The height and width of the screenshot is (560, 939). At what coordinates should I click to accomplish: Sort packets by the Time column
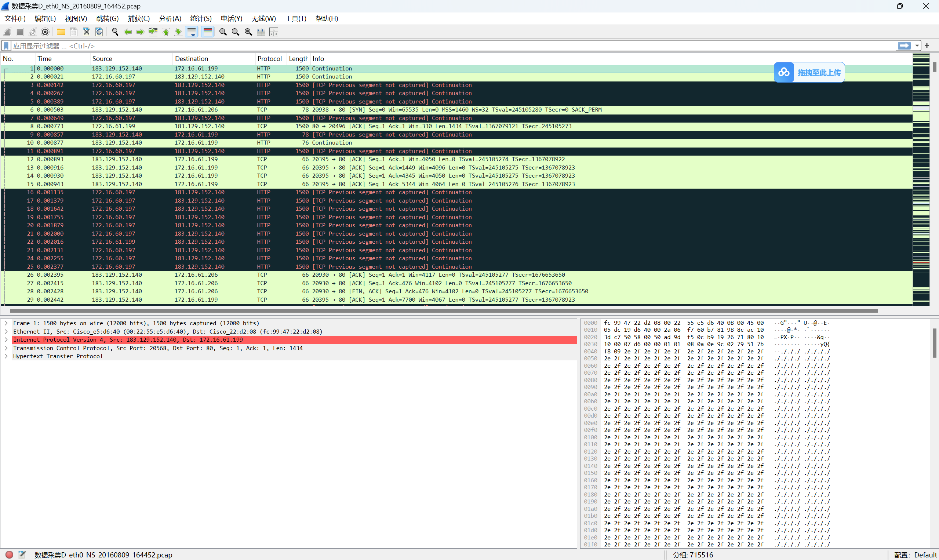pyautogui.click(x=63, y=58)
